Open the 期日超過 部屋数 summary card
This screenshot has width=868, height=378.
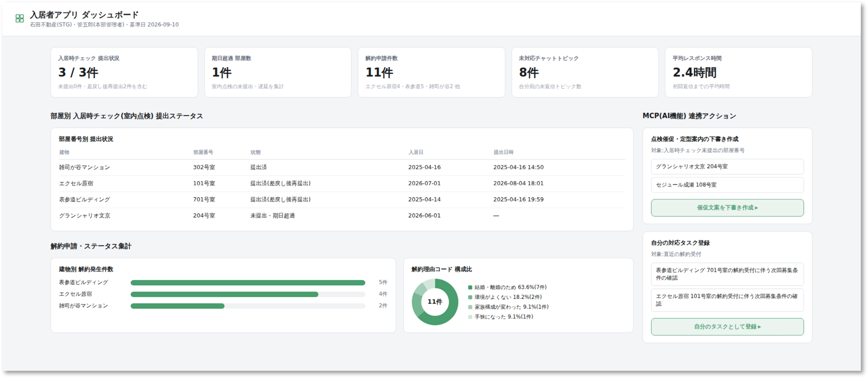(278, 72)
